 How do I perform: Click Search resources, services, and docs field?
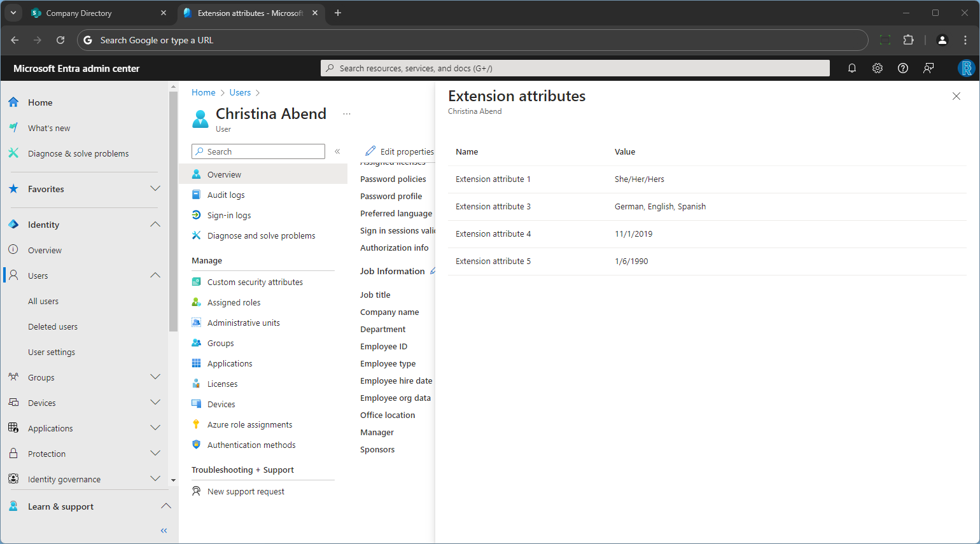(575, 68)
